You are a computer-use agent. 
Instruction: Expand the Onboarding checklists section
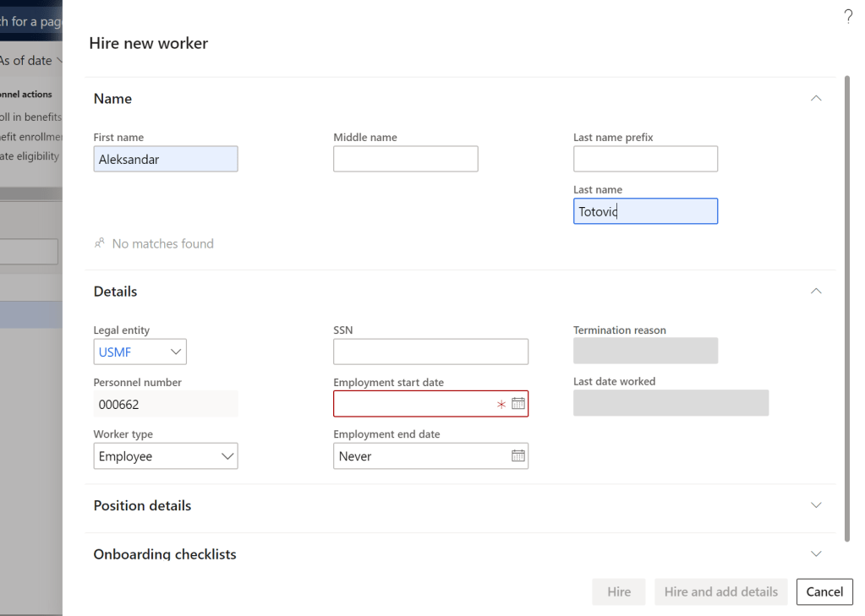(x=815, y=554)
